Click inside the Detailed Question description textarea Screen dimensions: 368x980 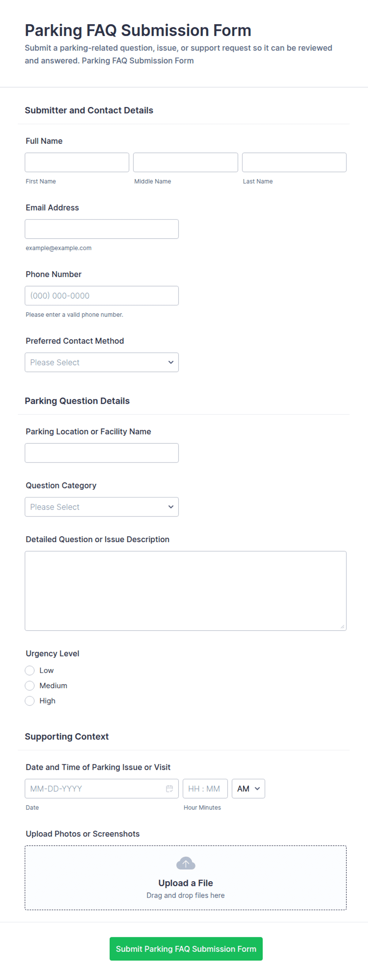pyautogui.click(x=186, y=591)
